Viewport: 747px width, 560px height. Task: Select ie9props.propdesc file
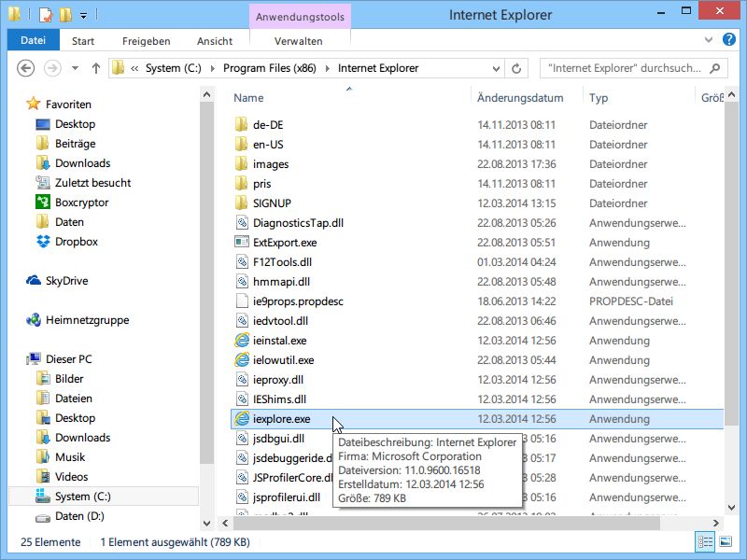298,301
